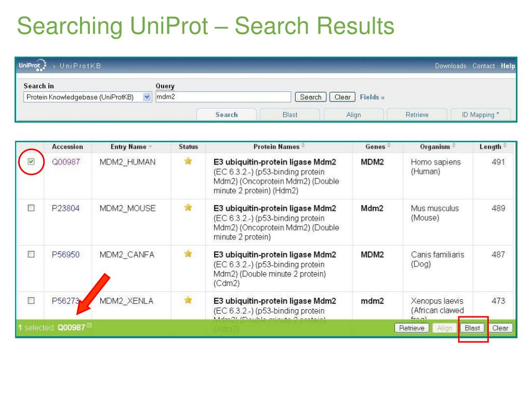Click the length value 489
532x399 pixels.
[x=498, y=208]
